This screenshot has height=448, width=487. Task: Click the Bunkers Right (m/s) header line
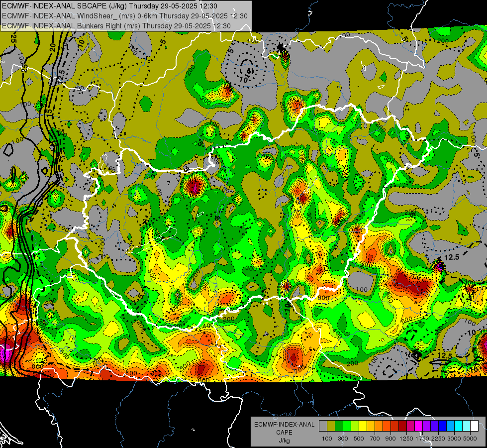click(x=116, y=25)
